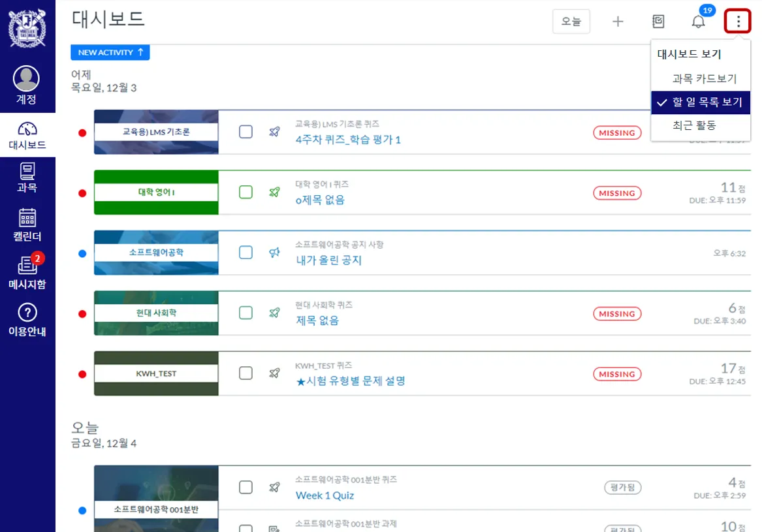Screen dimensions: 762x532
Task: Click the 현대 사회학 course thumbnail
Action: 156,313
